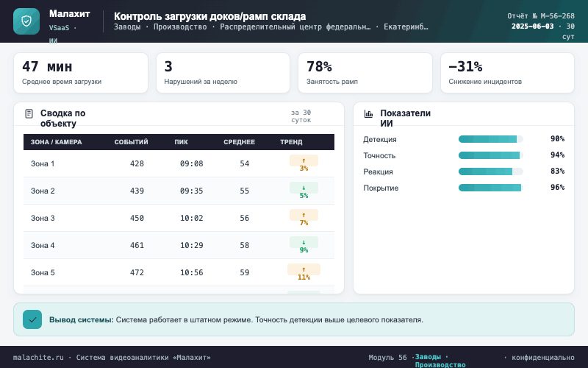The image size is (588, 368).
Task: Select the Зона 2 row label
Action: tap(43, 191)
